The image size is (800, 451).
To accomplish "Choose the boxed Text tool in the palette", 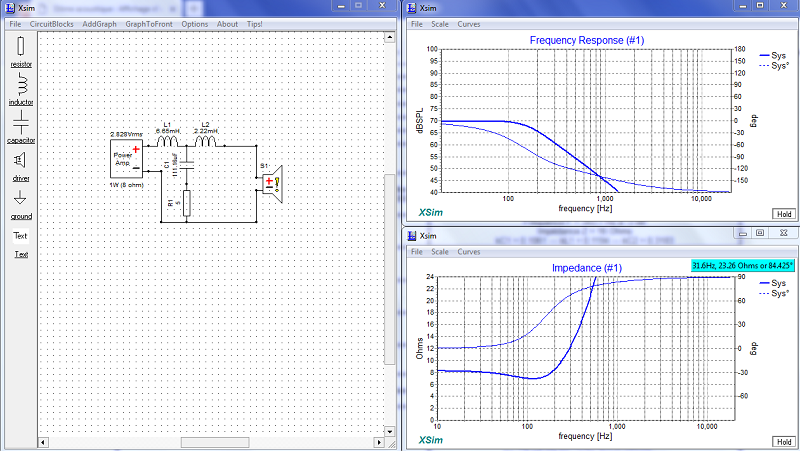I will click(20, 236).
